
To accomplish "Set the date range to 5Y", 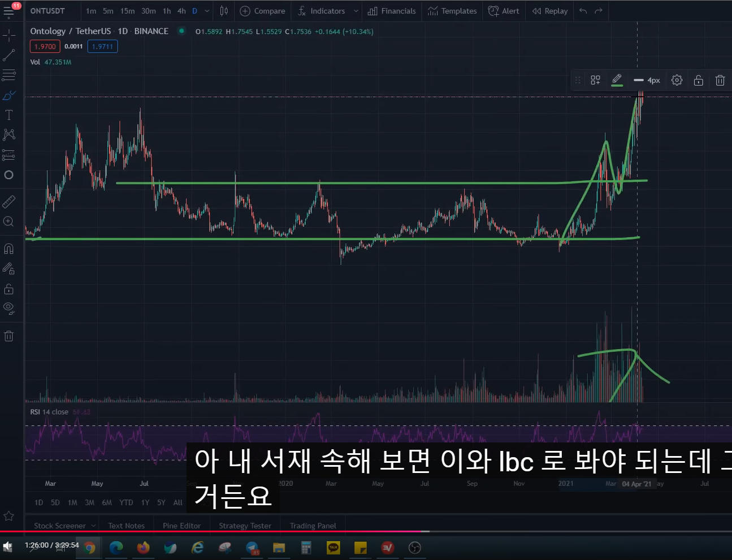I will point(161,502).
